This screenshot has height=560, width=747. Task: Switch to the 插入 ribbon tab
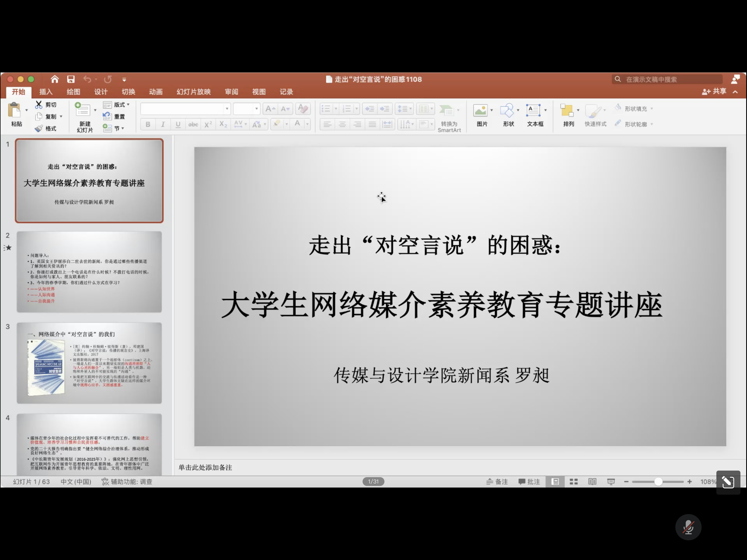click(x=46, y=92)
